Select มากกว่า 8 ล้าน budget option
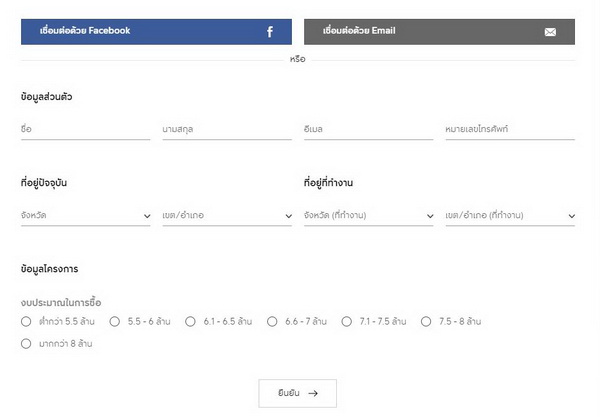The width and height of the screenshot is (600, 417). (26, 344)
